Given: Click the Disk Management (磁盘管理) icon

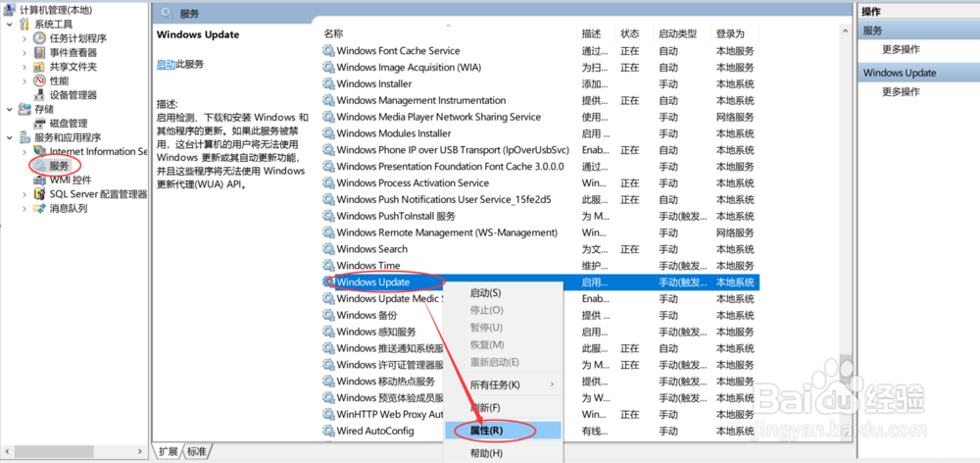Looking at the screenshot, I should pos(40,124).
